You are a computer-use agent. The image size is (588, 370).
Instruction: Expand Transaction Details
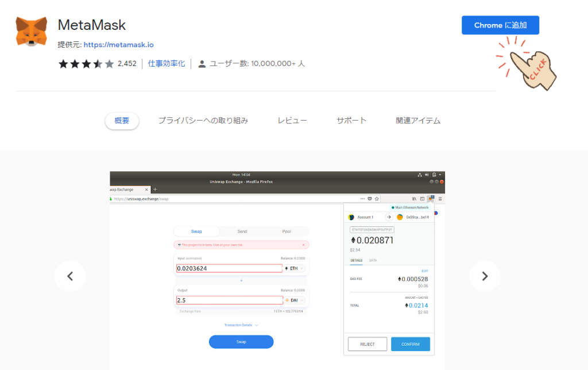pyautogui.click(x=241, y=325)
